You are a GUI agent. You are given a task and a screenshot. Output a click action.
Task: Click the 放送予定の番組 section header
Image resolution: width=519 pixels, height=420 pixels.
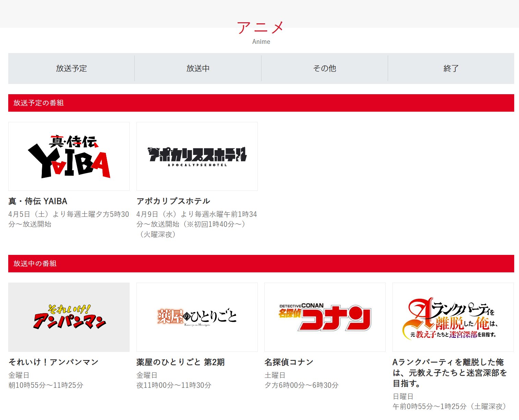pyautogui.click(x=261, y=103)
